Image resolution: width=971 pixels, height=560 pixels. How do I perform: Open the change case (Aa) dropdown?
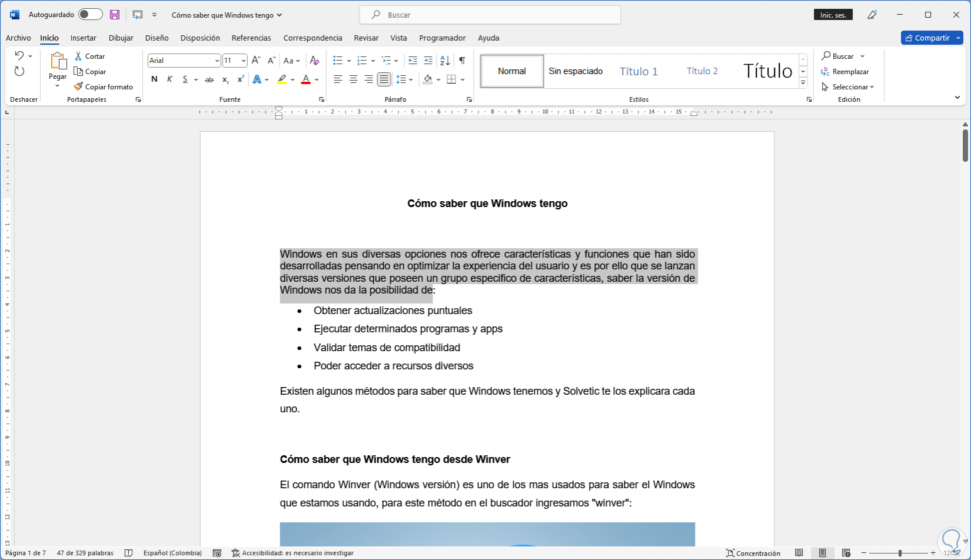tap(291, 61)
